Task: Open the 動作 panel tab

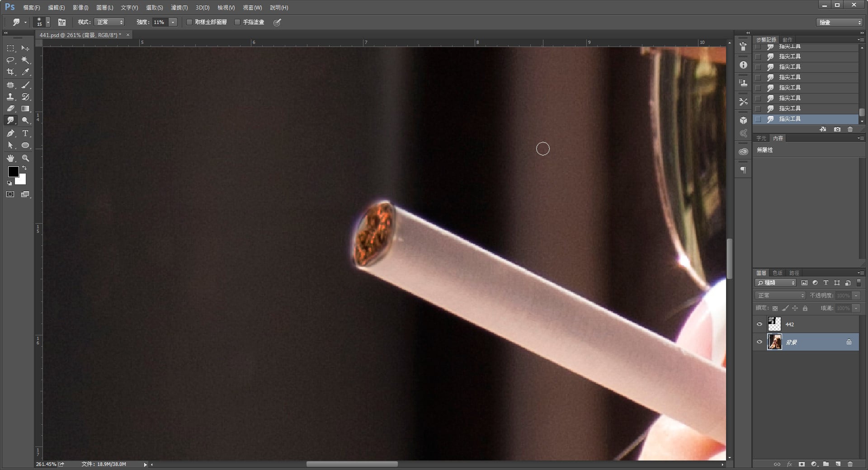Action: pyautogui.click(x=788, y=40)
